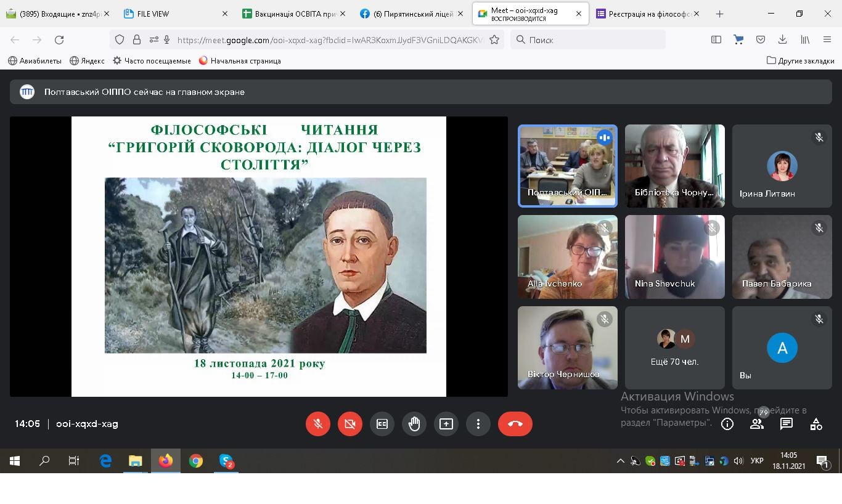842x504 pixels.
Task: Raise hand in the meeting
Action: point(414,424)
